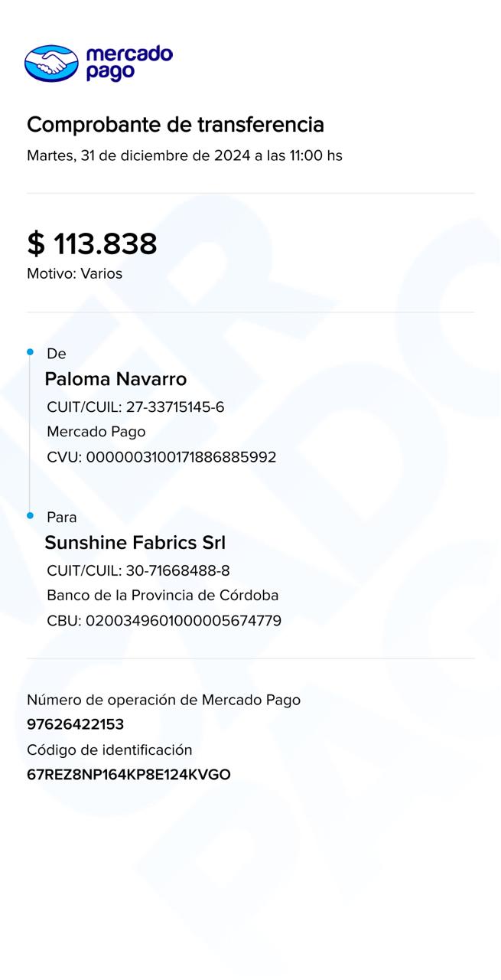Select the recipient CBU number
Image resolution: width=501 pixels, height=980 pixels.
[x=164, y=621]
